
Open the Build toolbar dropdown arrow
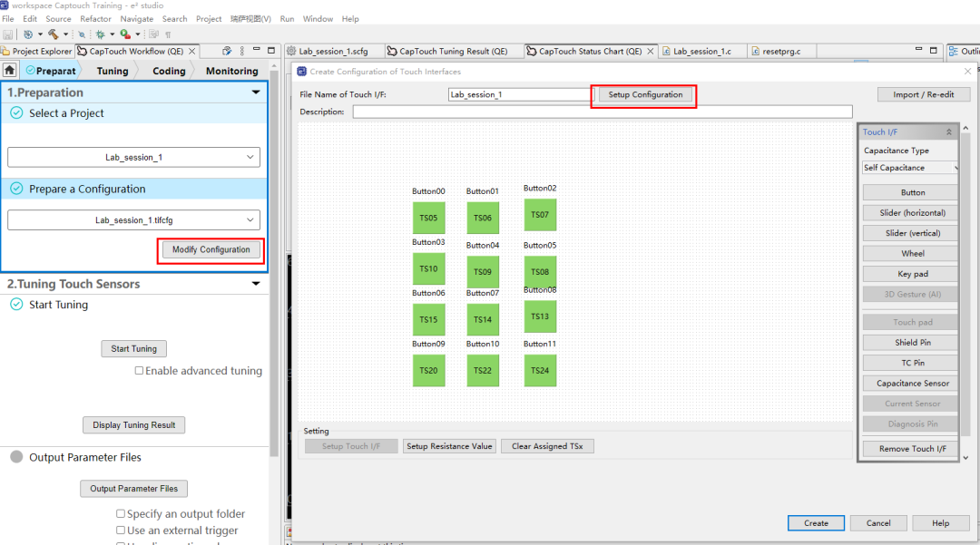pyautogui.click(x=65, y=34)
